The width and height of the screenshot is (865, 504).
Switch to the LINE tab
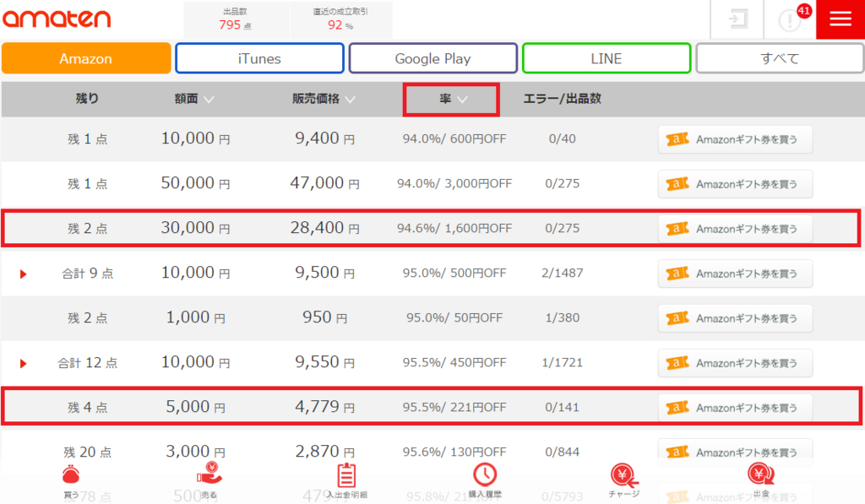pyautogui.click(x=607, y=58)
